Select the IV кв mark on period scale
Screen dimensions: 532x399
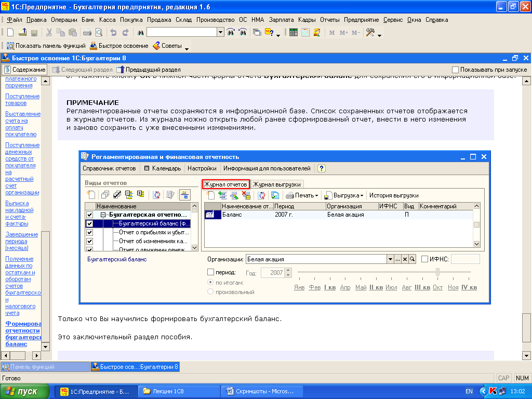pos(469,287)
